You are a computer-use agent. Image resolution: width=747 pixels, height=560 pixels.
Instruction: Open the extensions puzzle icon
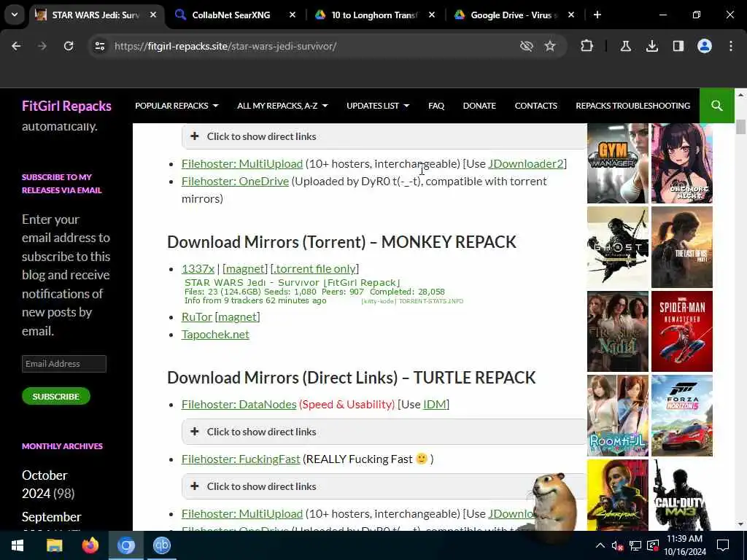(x=587, y=46)
